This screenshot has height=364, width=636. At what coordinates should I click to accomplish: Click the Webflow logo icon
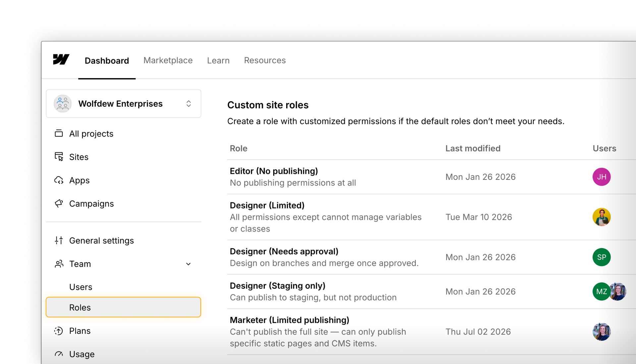61,60
